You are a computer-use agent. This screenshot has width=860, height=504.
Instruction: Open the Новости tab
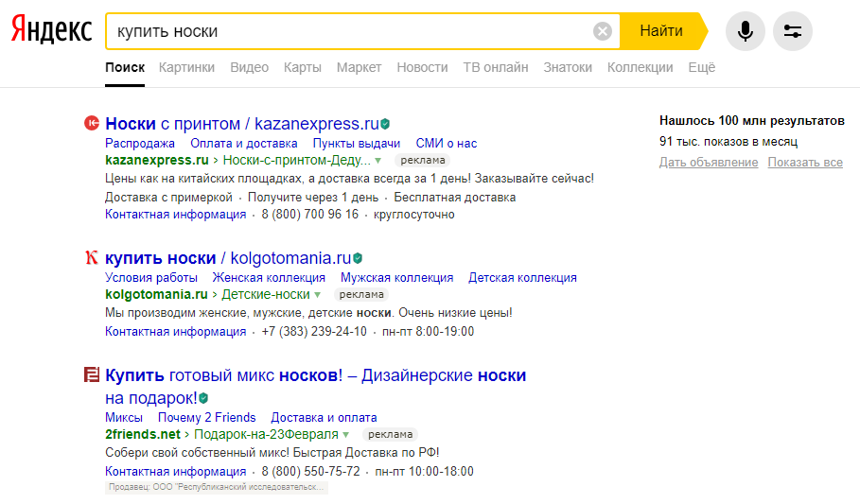pyautogui.click(x=422, y=67)
